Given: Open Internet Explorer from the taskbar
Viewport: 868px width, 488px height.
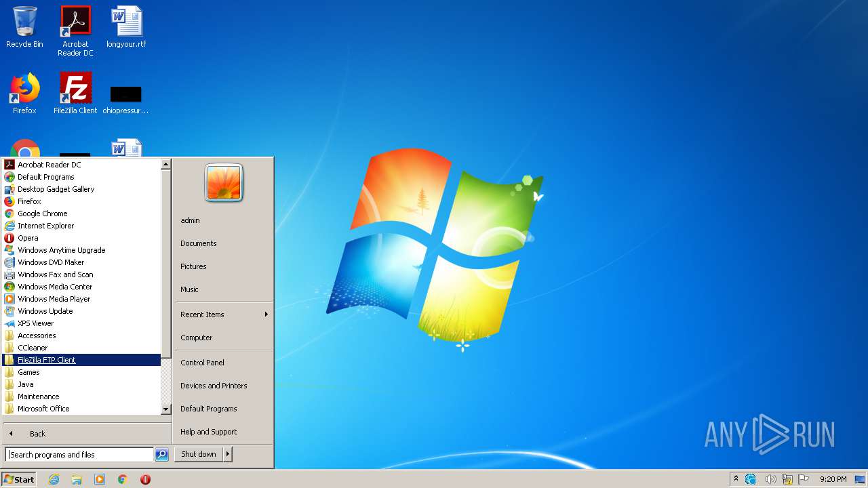Looking at the screenshot, I should (54, 479).
